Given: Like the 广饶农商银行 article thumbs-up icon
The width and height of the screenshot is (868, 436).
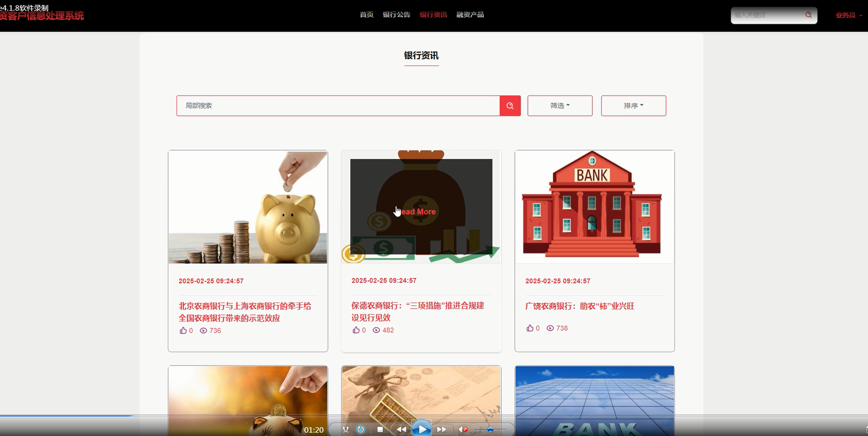Looking at the screenshot, I should click(x=530, y=328).
